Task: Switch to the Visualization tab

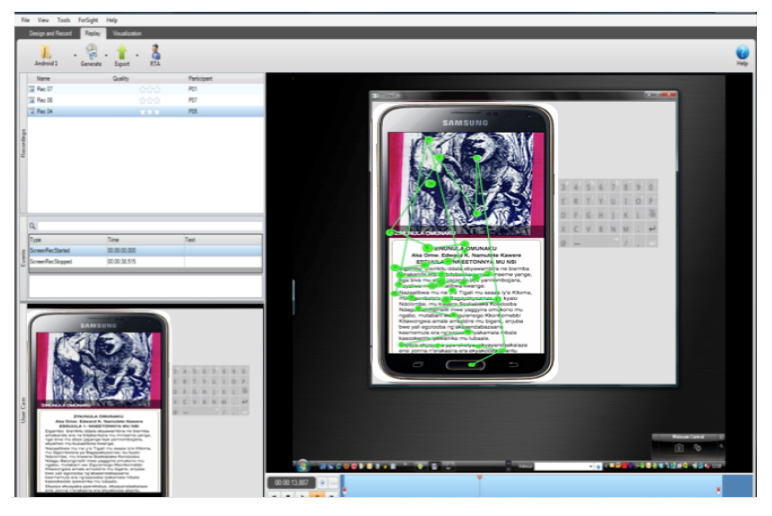Action: (x=127, y=33)
